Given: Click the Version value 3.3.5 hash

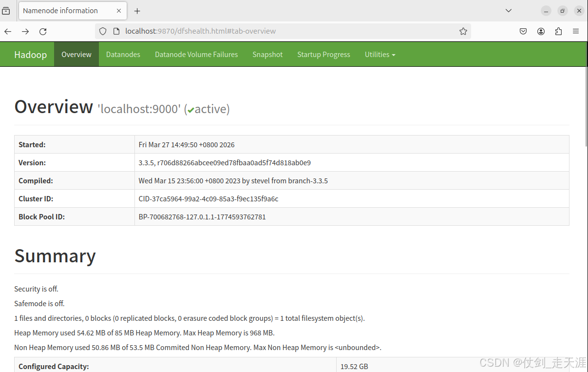Looking at the screenshot, I should click(225, 163).
